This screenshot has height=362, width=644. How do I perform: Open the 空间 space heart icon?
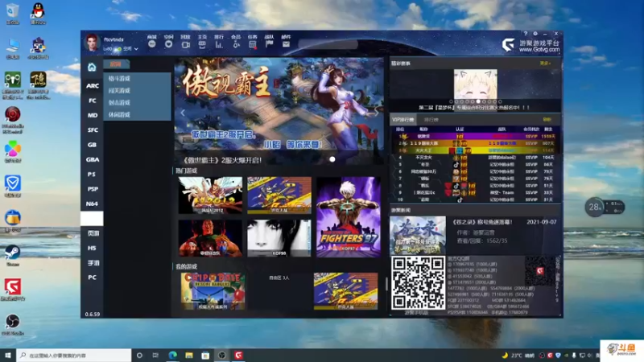pos(168,44)
